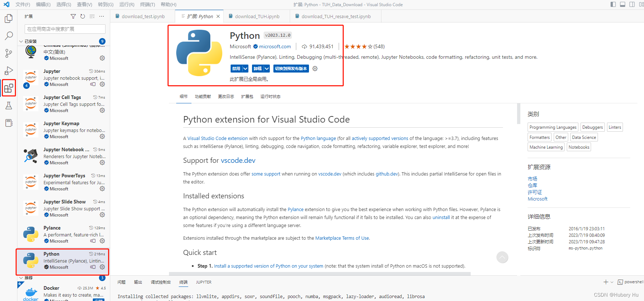Refresh the extensions list
This screenshot has width=644, height=301.
(83, 16)
